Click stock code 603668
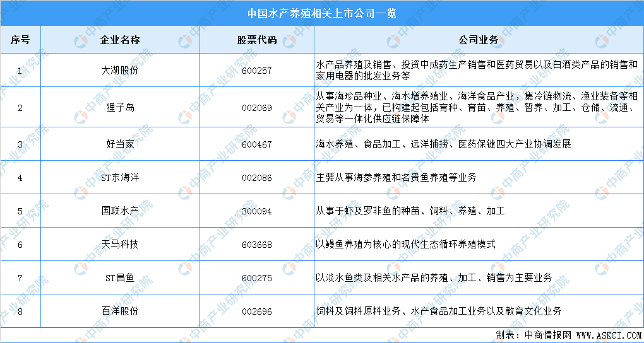The width and height of the screenshot is (644, 343). [257, 245]
